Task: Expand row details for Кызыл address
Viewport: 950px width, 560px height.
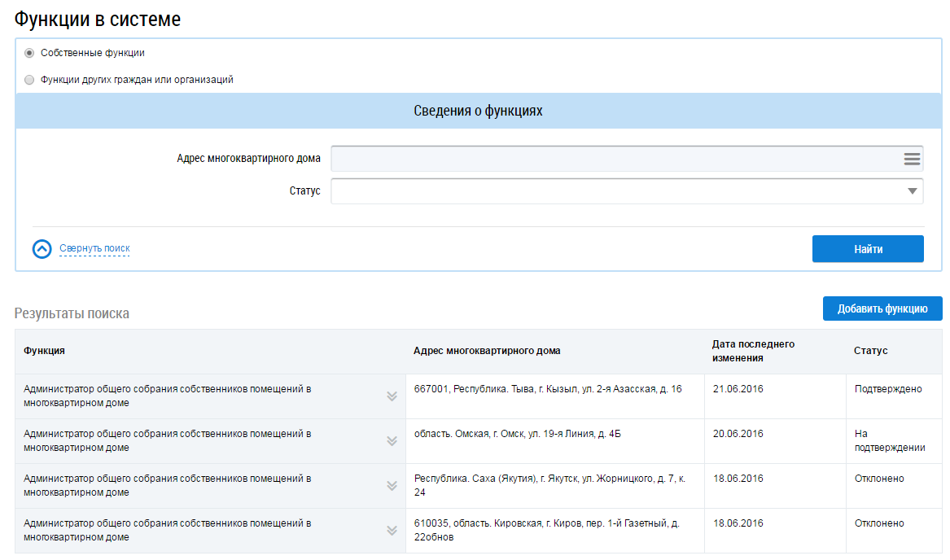Action: pos(392,396)
